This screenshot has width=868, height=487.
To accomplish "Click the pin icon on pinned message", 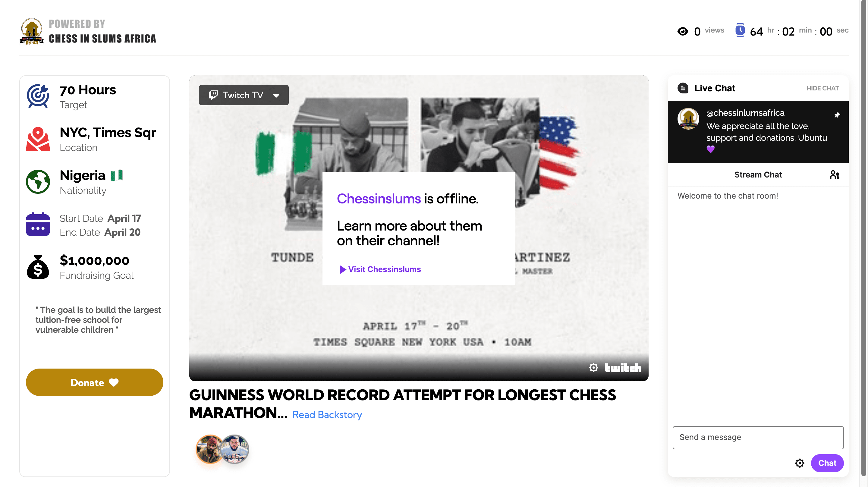I will 837,115.
